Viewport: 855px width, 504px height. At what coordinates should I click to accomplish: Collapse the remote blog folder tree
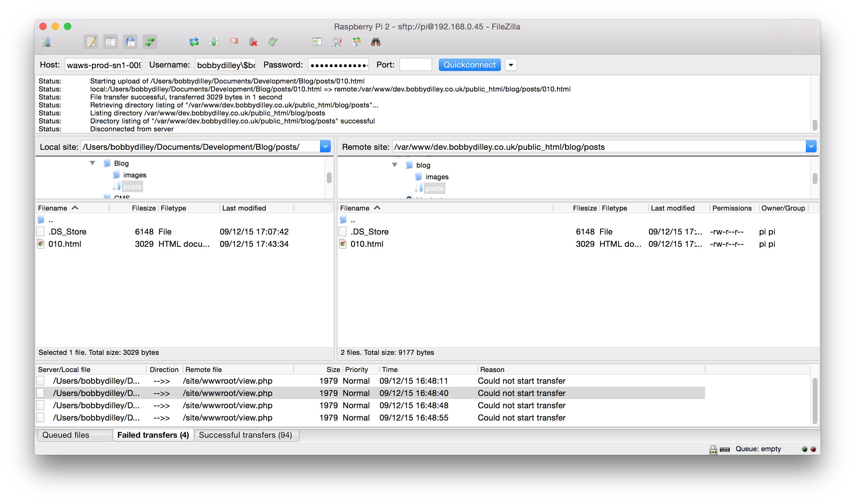point(395,165)
